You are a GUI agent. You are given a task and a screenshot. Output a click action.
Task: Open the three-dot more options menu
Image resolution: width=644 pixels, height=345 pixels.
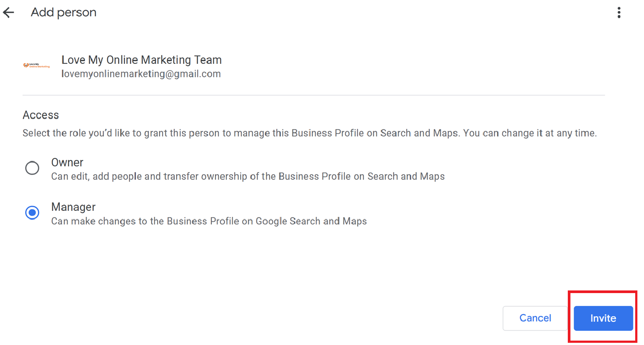coord(619,13)
